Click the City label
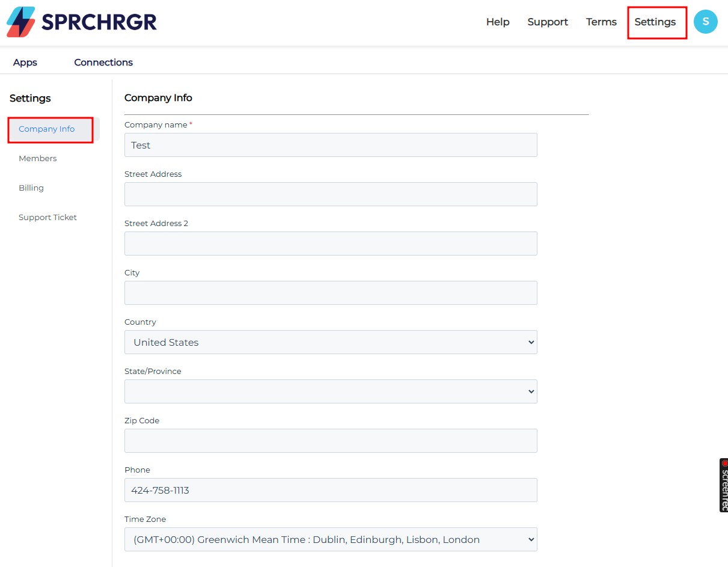The height and width of the screenshot is (567, 728). pos(132,272)
